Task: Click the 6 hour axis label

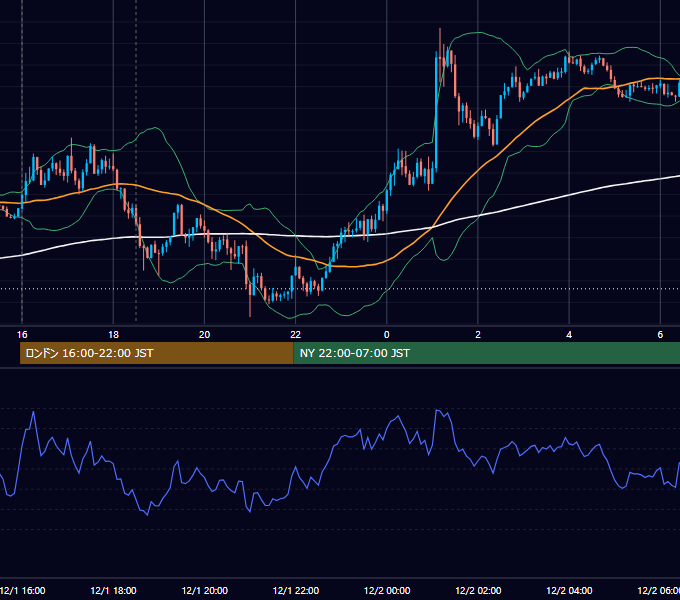Action: (x=660, y=335)
